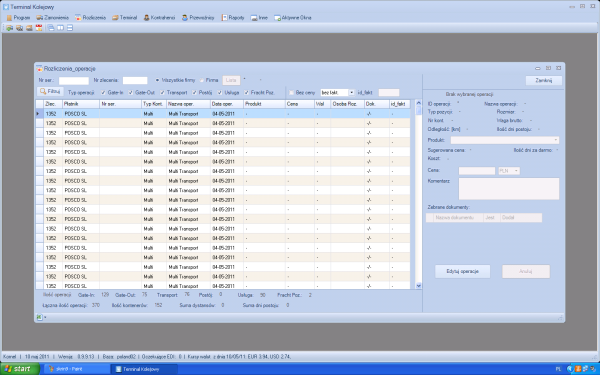Click the PL language indicator in the tray

click(558, 369)
